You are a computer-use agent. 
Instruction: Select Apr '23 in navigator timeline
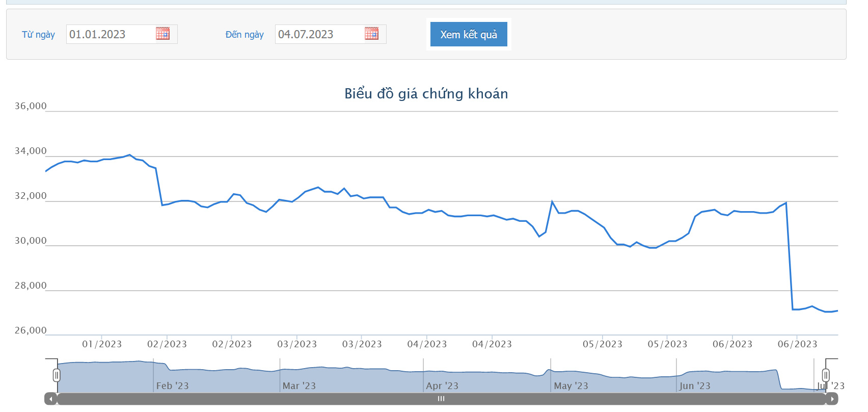pyautogui.click(x=442, y=386)
